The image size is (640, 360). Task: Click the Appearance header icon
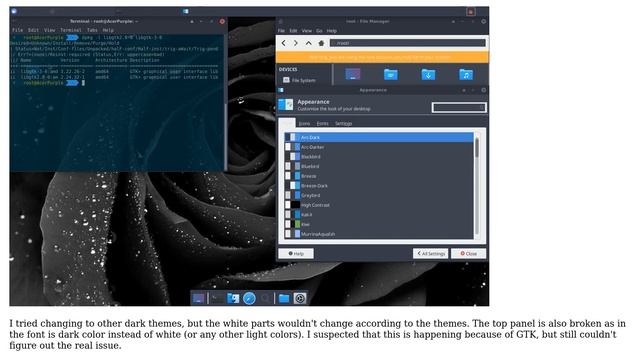[x=286, y=105]
